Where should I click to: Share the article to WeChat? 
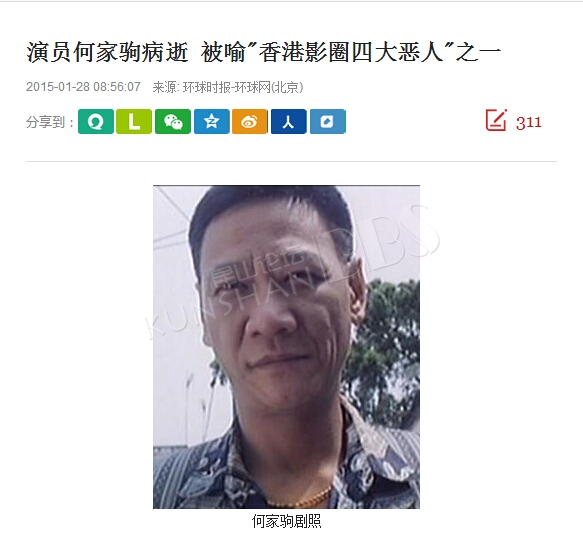(173, 122)
